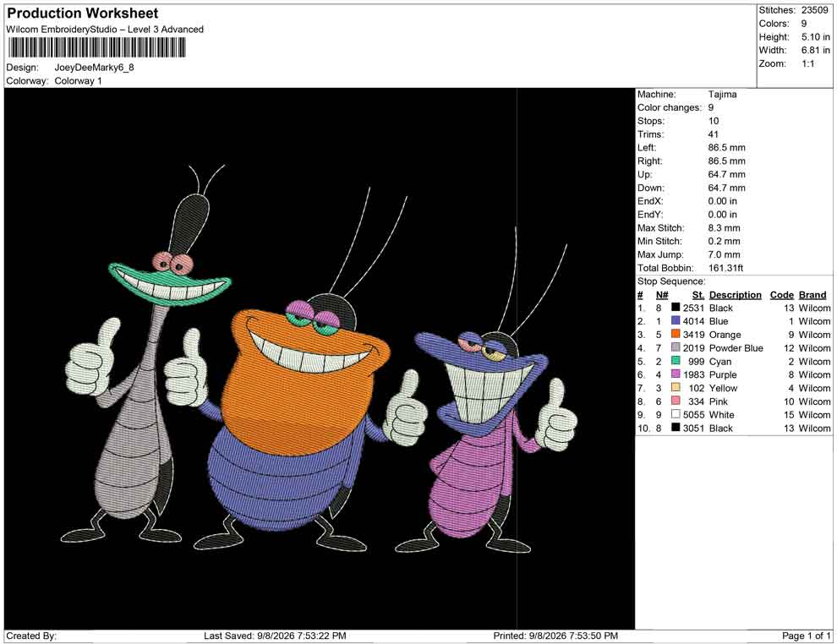Click the 'Orange' description text

coord(725,335)
